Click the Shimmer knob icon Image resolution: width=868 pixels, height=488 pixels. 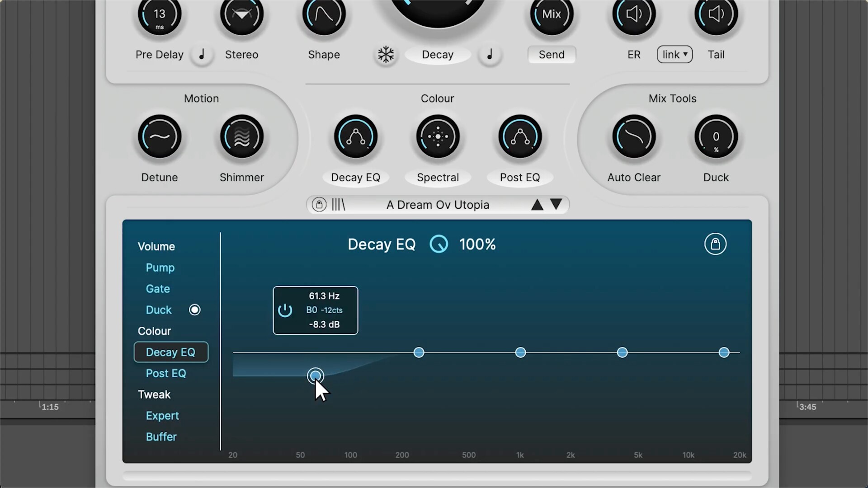click(x=242, y=137)
